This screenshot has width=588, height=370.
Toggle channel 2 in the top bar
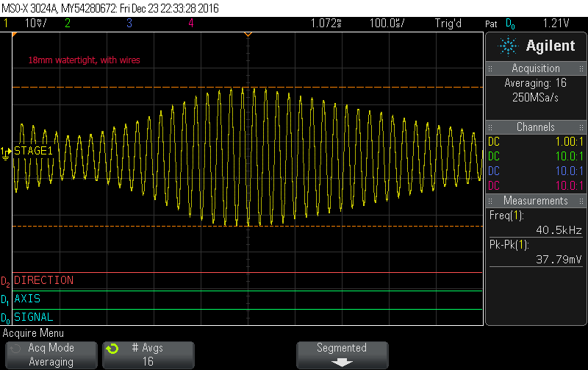click(x=67, y=23)
